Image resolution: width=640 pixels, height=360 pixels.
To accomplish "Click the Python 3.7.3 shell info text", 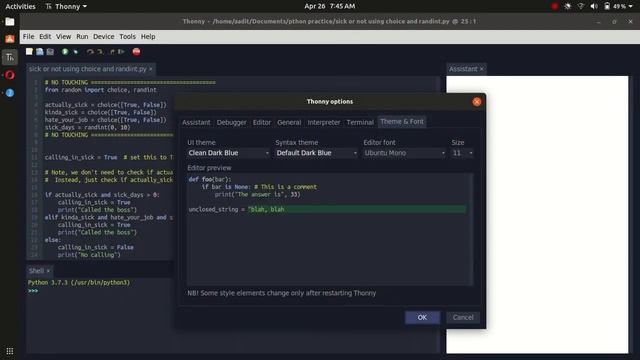I will click(x=79, y=282).
